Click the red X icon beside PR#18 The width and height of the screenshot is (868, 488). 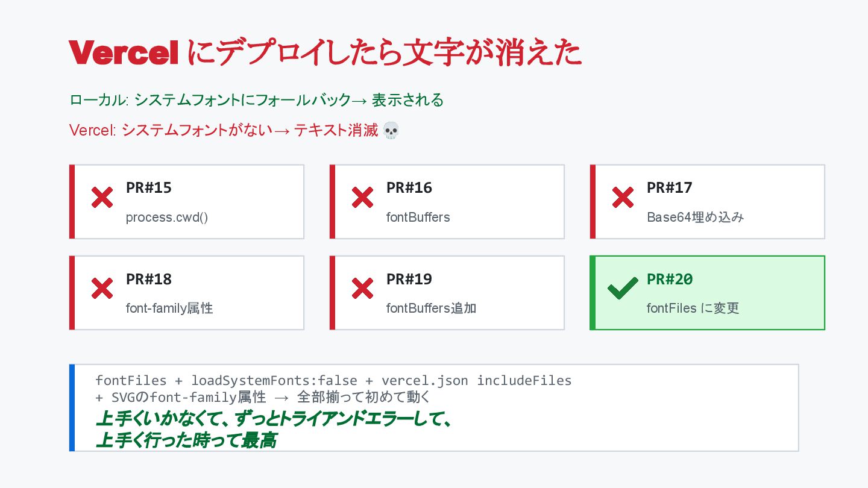pyautogui.click(x=102, y=289)
